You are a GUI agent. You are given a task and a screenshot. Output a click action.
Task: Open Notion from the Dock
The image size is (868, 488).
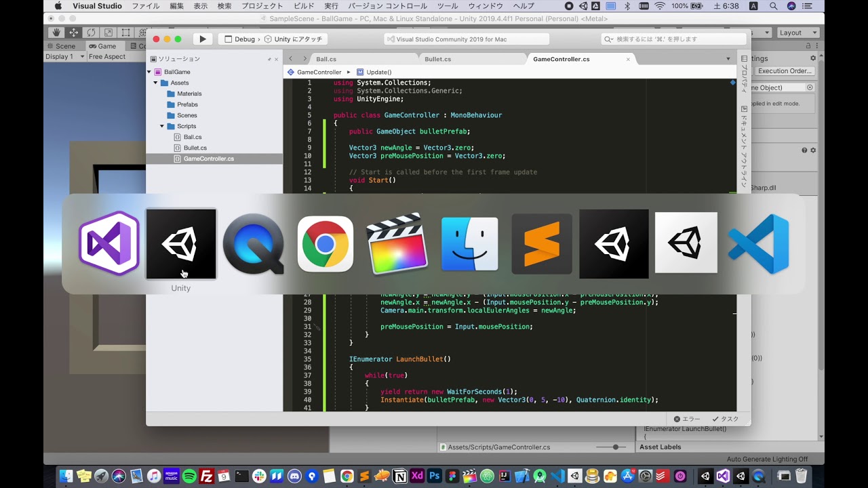tap(399, 476)
